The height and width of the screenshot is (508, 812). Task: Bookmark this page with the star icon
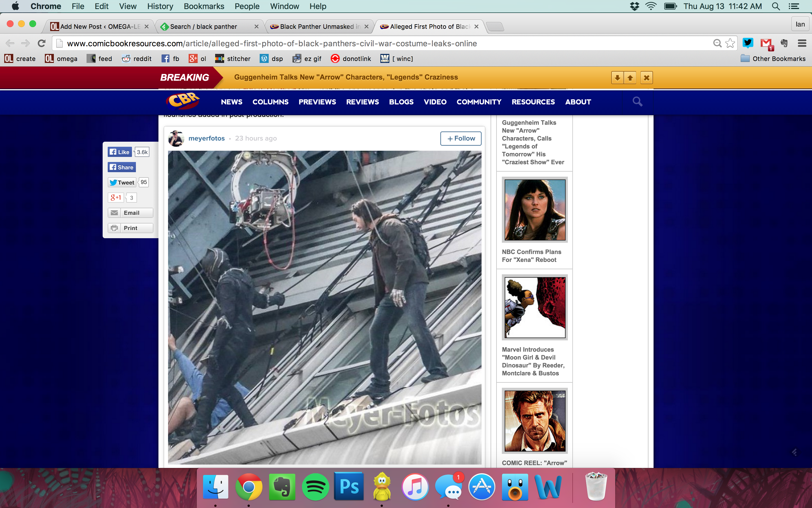coord(730,43)
